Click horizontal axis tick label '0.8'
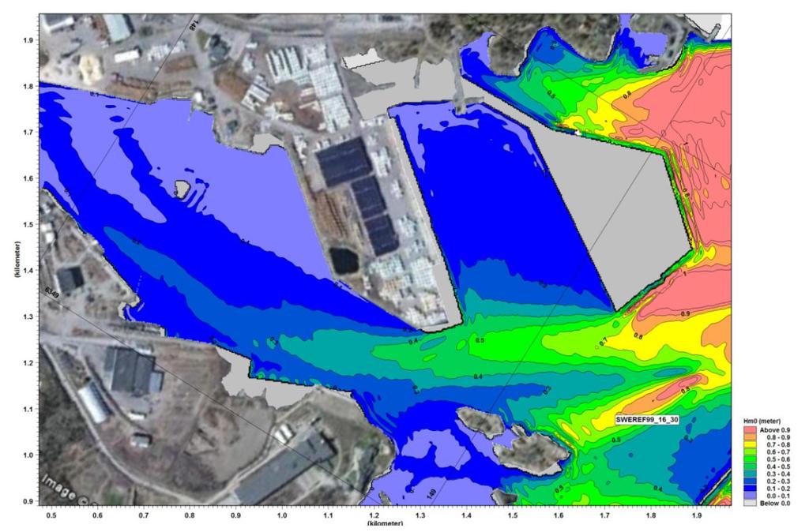809x532 pixels. click(190, 515)
